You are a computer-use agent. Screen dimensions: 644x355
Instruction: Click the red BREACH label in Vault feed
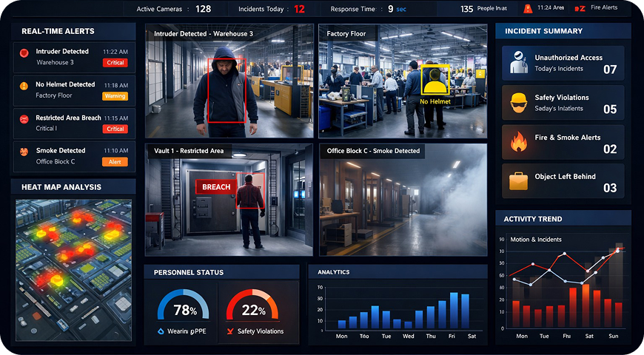[216, 187]
